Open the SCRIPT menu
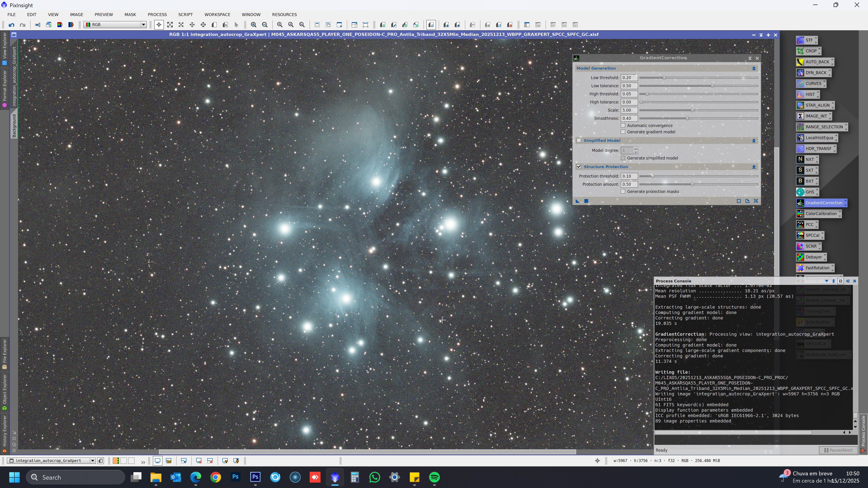Viewport: 868px width, 488px height. (x=185, y=14)
